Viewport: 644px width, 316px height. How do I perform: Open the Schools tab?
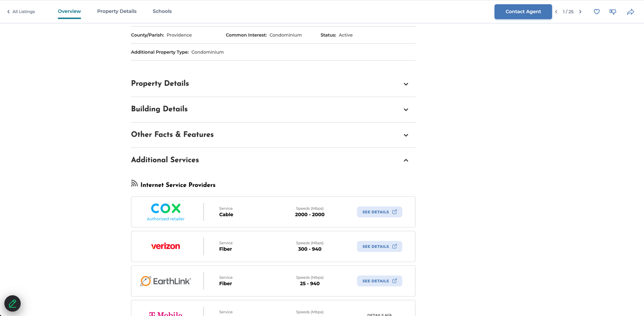tap(162, 11)
